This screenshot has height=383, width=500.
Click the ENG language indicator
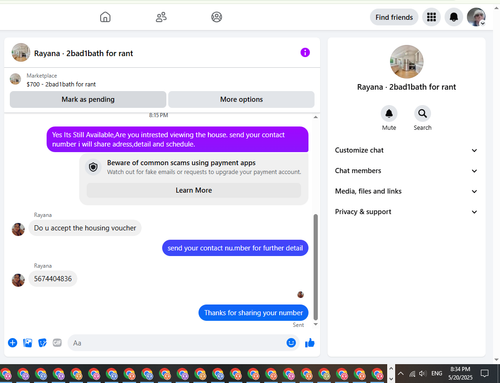pyautogui.click(x=437, y=373)
